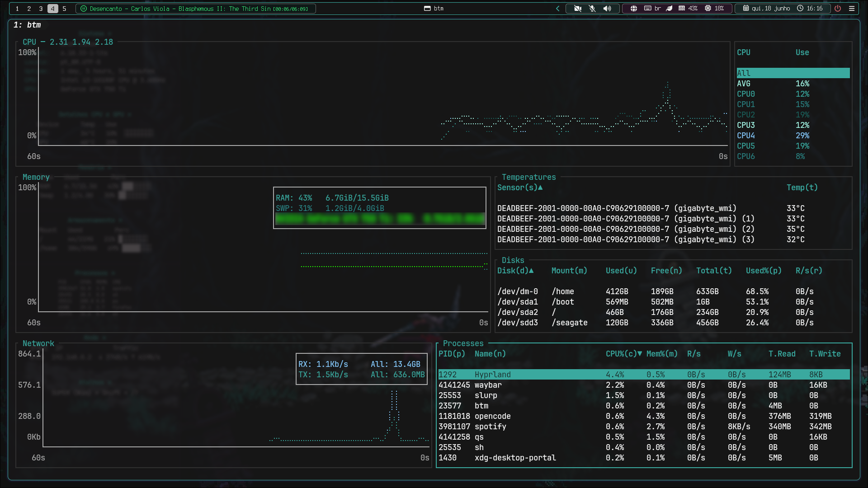Sort processes by CPU%(c) column
Image resolution: width=868 pixels, height=488 pixels.
pos(624,354)
